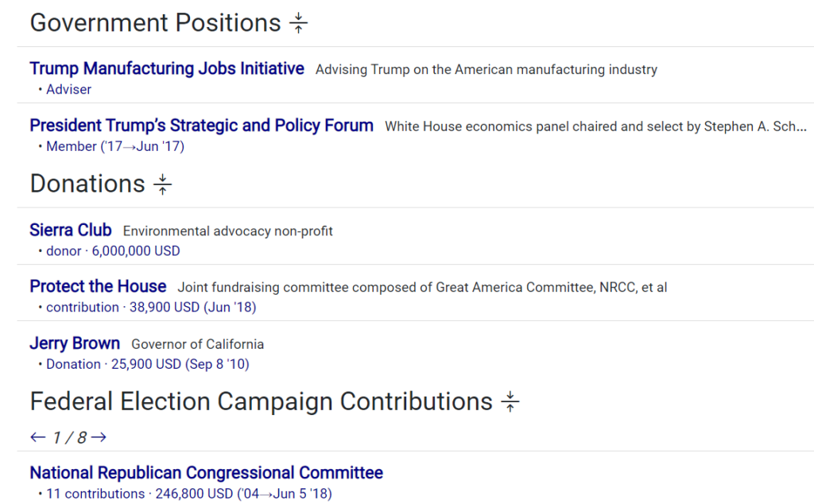Viewport: 814px width, 504px height.
Task: Open President Trump's Strategic and Policy Forum
Action: tap(201, 126)
